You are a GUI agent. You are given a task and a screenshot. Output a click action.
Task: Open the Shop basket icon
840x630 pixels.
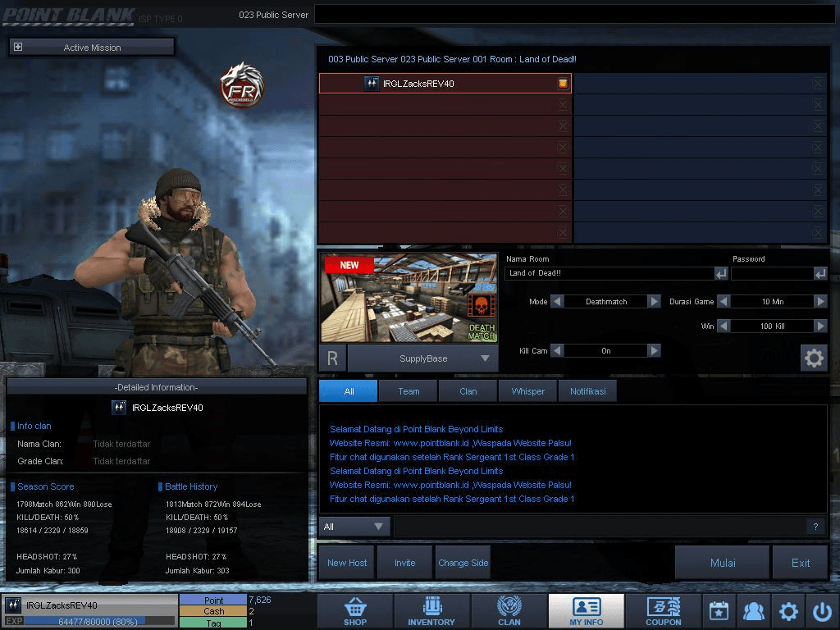[355, 610]
